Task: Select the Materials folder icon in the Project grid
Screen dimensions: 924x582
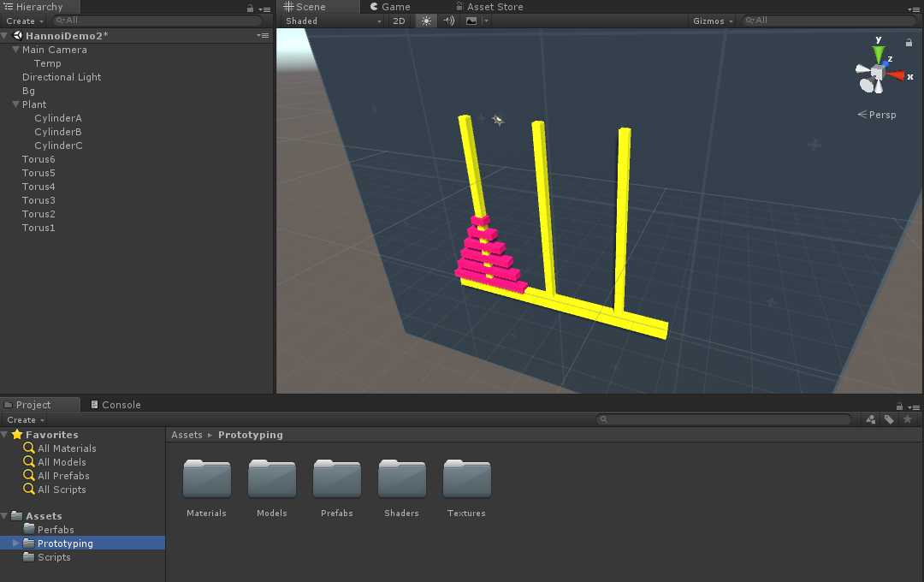Action: coord(207,478)
